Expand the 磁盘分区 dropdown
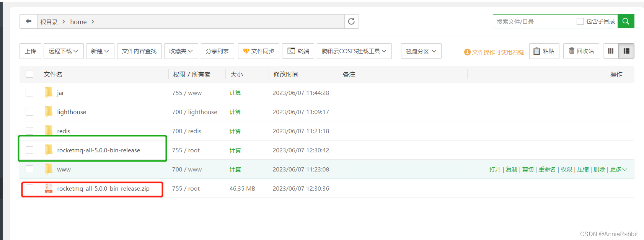This screenshot has height=240, width=644. (x=421, y=51)
